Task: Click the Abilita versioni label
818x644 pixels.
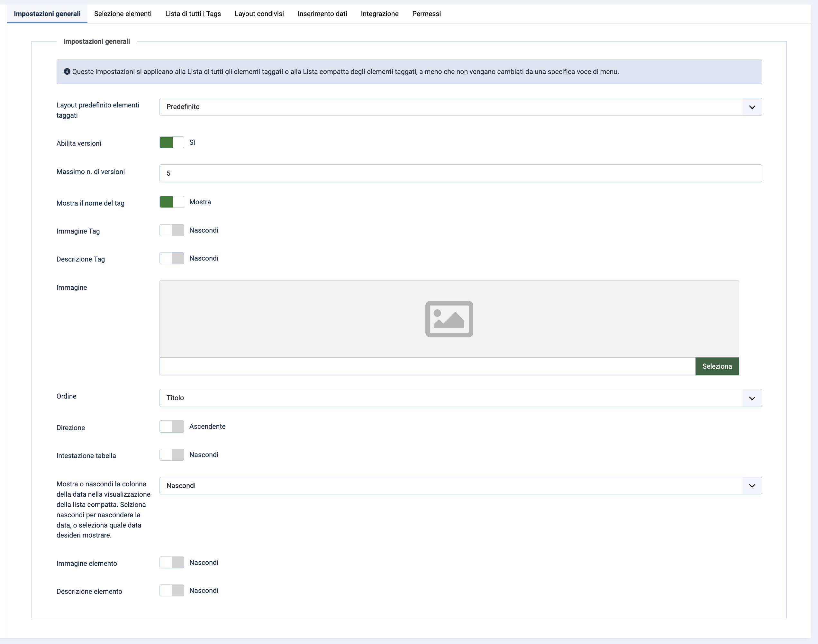Action: (79, 143)
